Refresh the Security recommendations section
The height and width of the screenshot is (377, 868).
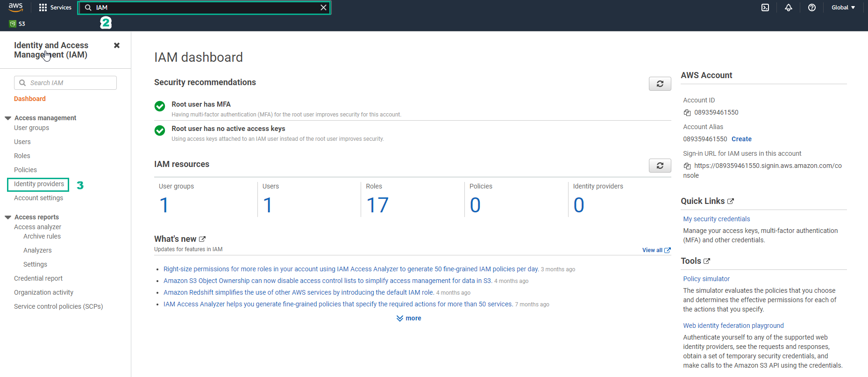pyautogui.click(x=660, y=84)
